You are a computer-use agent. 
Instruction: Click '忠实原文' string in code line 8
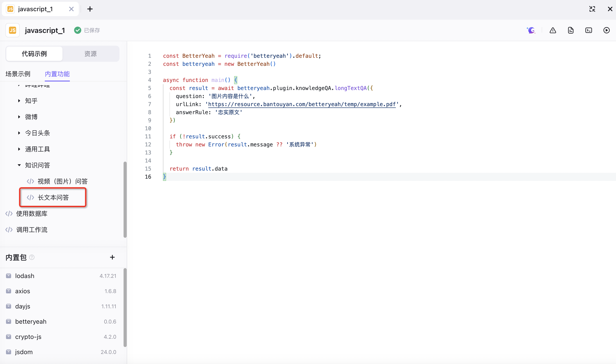point(229,112)
